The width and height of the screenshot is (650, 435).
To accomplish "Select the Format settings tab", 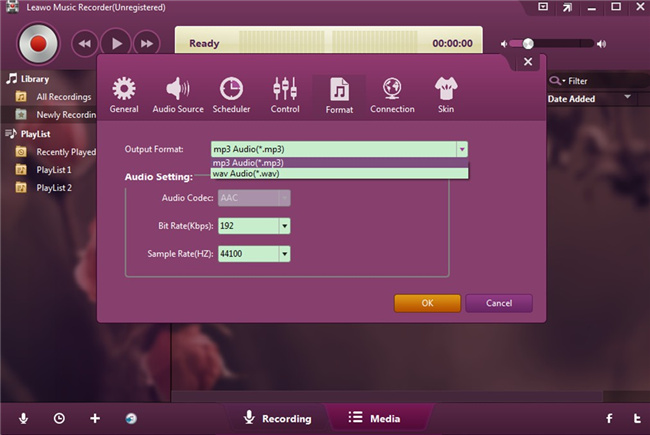I will click(339, 96).
